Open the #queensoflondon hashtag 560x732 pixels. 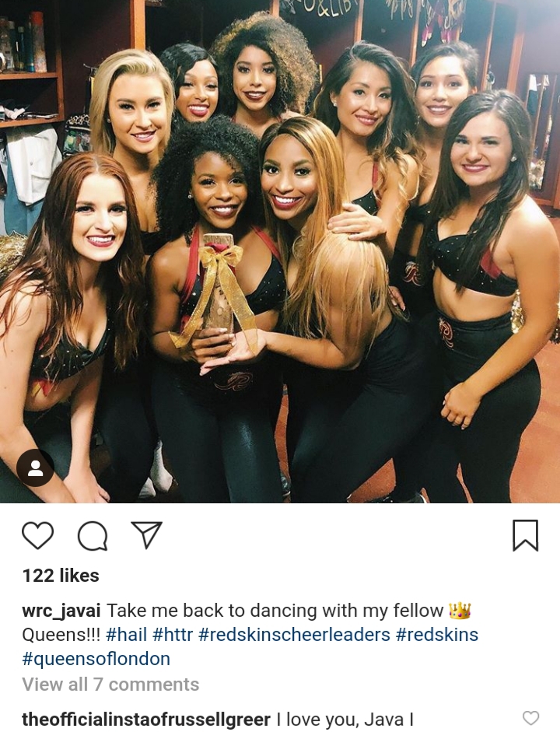[x=96, y=659]
